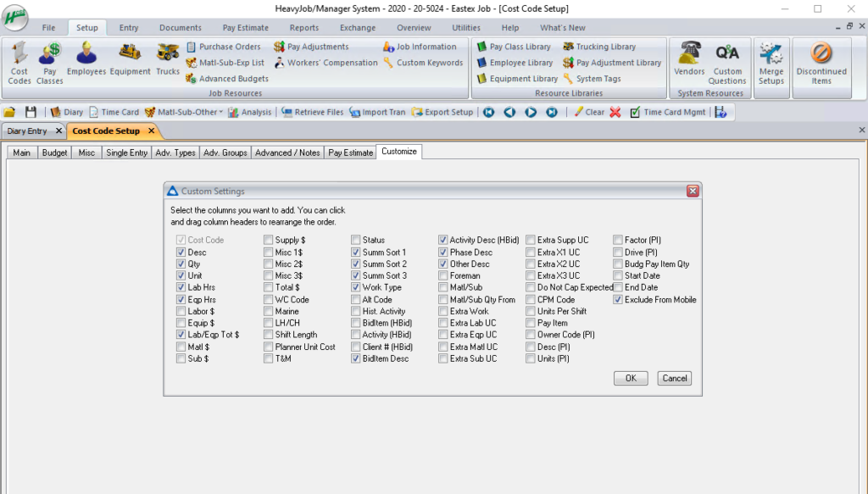Open the File menu
The height and width of the screenshot is (494, 868).
pyautogui.click(x=48, y=28)
